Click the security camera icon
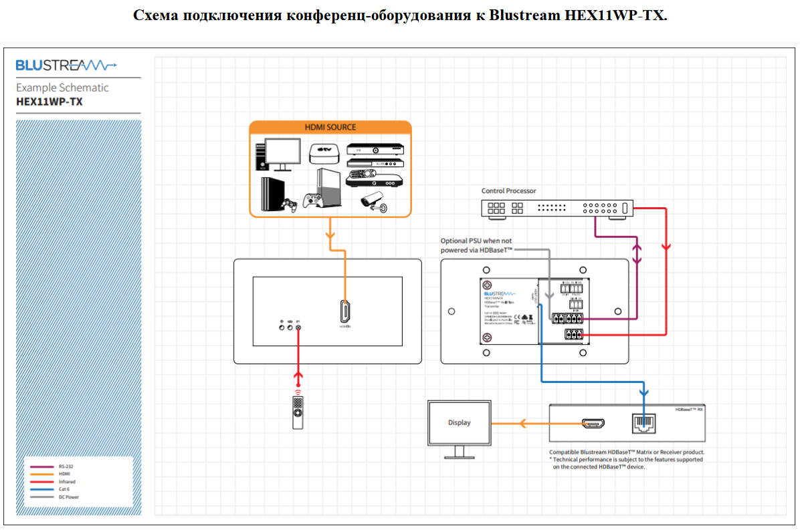Viewport: 800px width, 532px height. click(374, 202)
